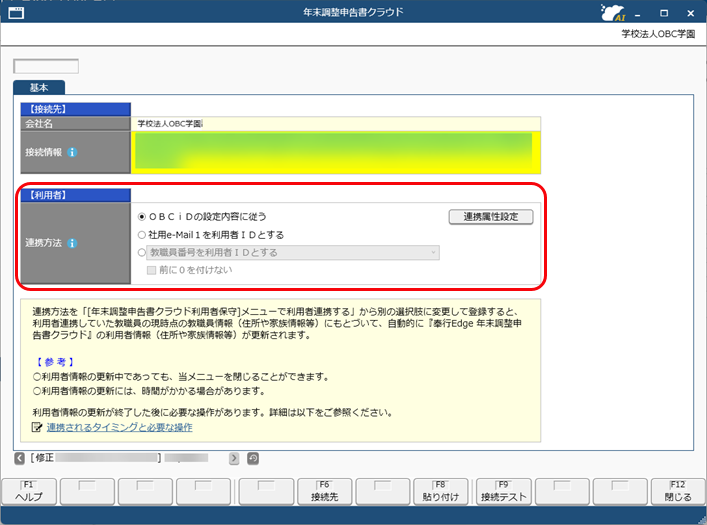Select 社用e-Mail１を利用者ＩＤとする option
Image resolution: width=707 pixels, height=525 pixels.
click(x=142, y=235)
